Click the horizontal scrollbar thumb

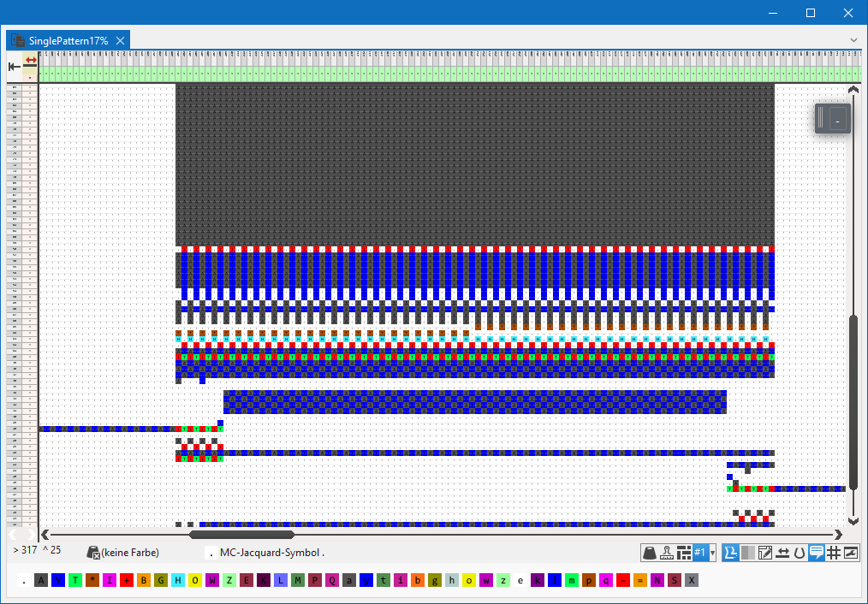(241, 535)
